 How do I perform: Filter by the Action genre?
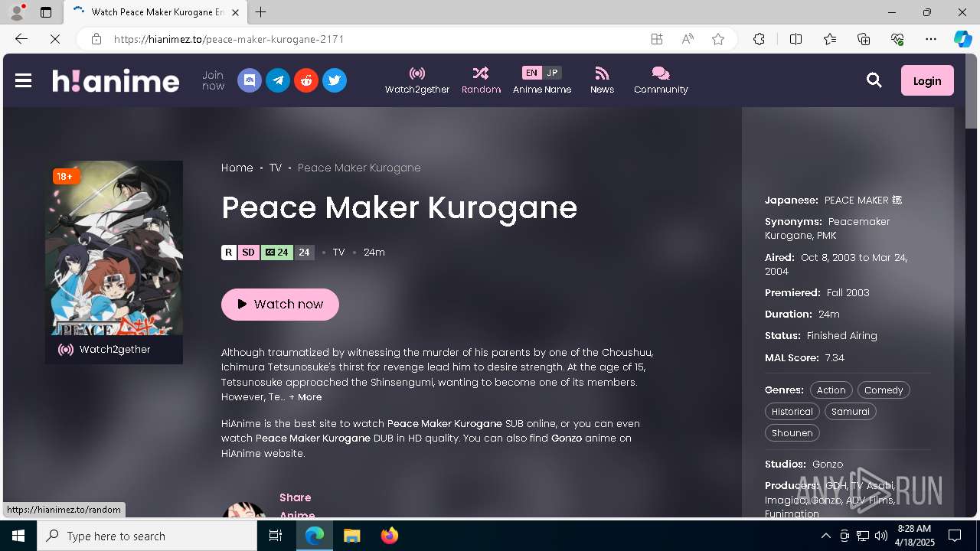(x=831, y=390)
